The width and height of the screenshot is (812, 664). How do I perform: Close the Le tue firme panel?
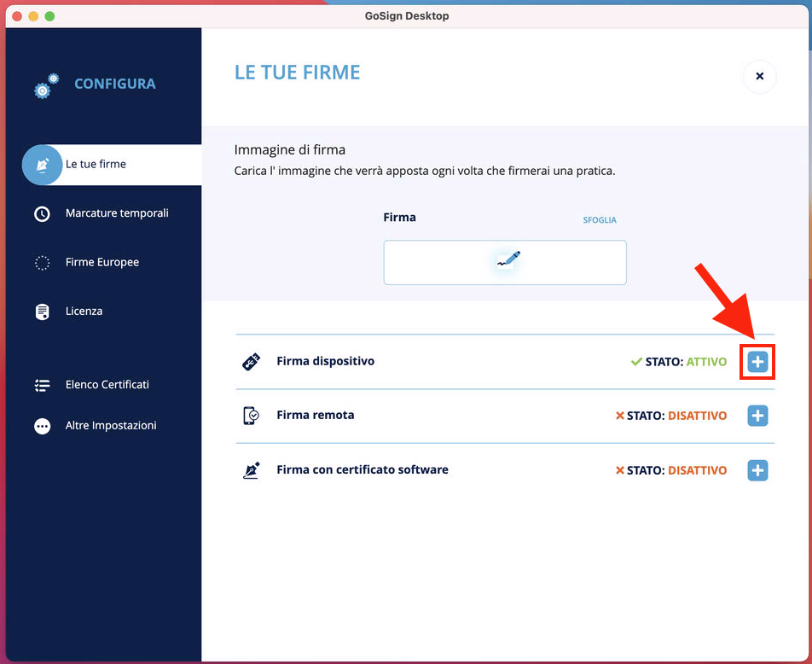click(759, 76)
